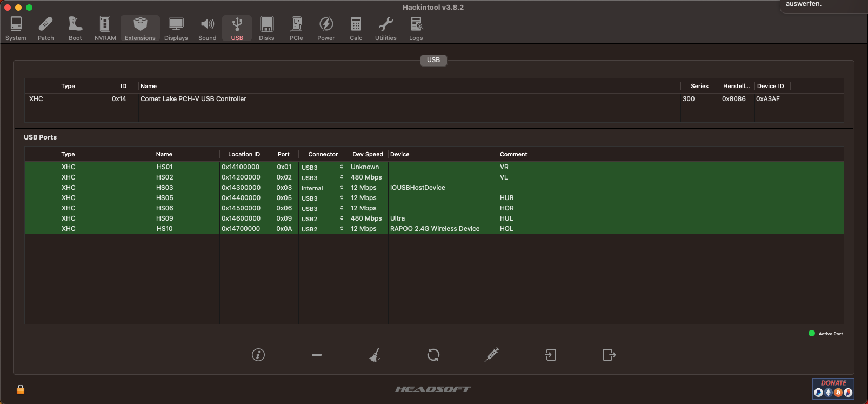Click the Info icon in bottom toolbar

pos(258,355)
